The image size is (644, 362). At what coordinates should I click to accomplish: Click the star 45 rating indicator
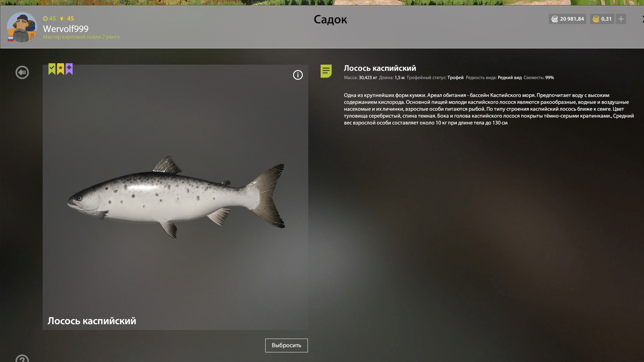pos(67,19)
